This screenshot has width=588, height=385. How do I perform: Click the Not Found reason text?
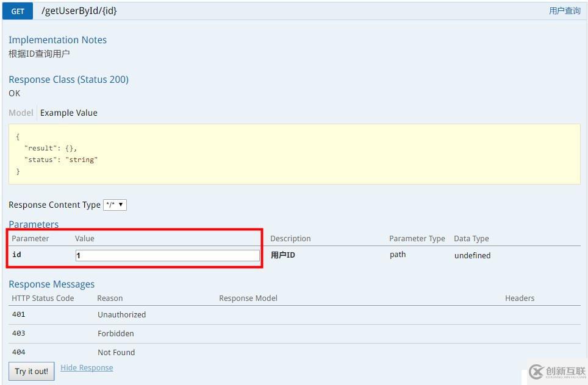[117, 353]
